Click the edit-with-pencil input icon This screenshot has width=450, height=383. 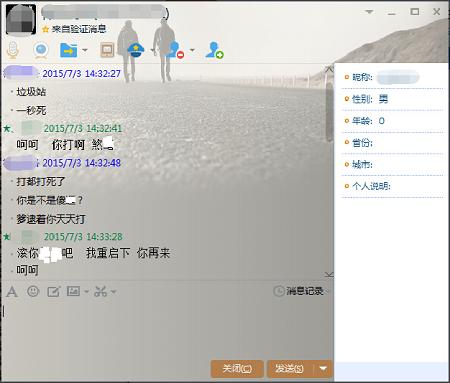54,292
